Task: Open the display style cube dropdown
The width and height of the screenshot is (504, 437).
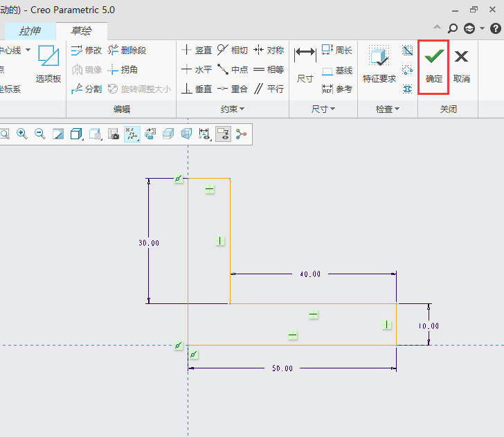Action: coord(76,134)
